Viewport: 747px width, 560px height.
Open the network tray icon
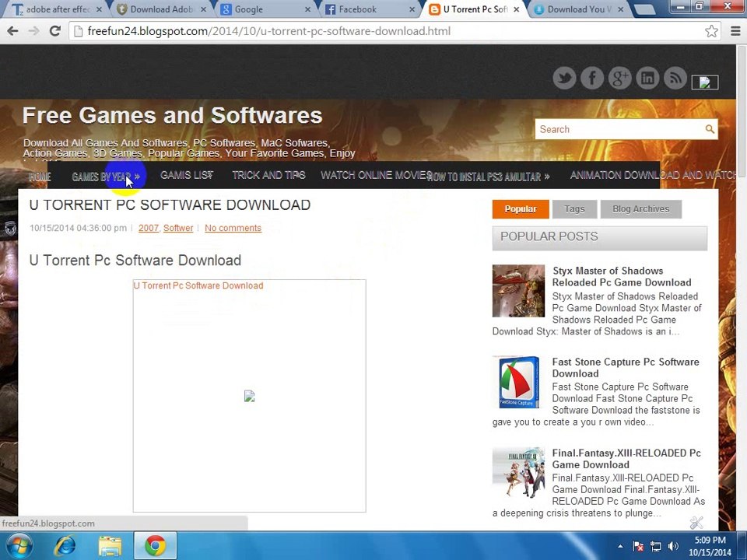coord(655,546)
